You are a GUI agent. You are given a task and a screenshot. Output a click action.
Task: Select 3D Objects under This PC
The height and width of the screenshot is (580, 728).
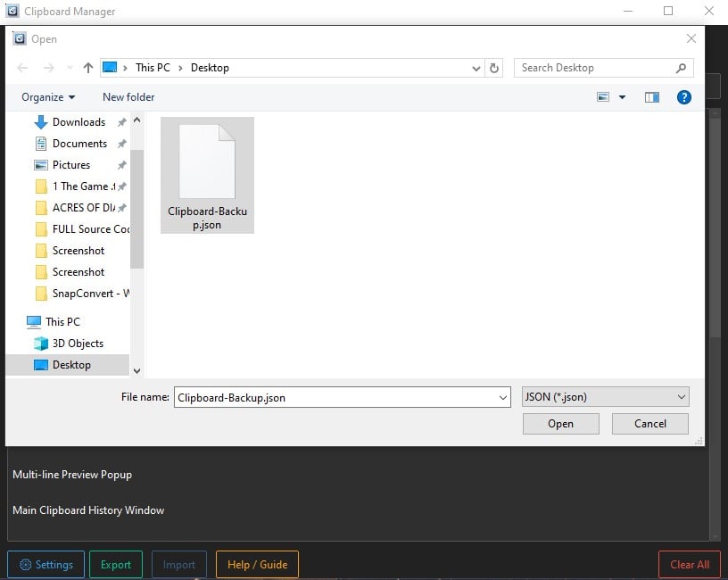click(78, 343)
